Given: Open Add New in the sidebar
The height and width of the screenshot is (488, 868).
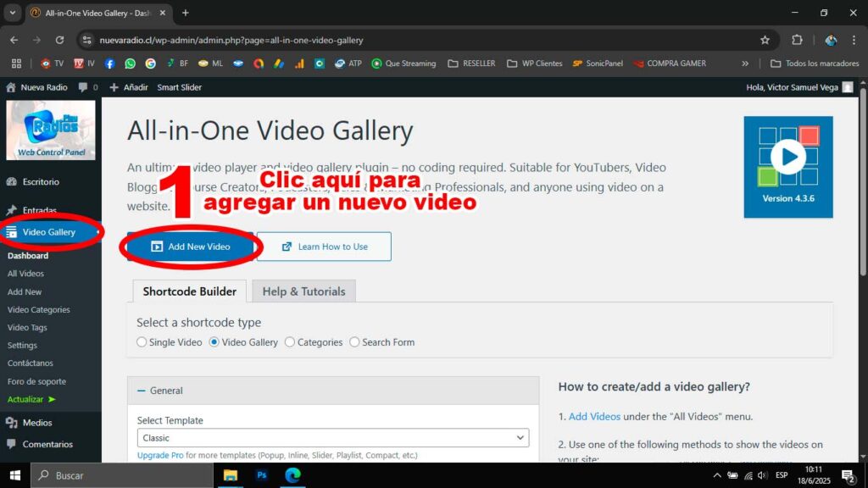Looking at the screenshot, I should [25, 292].
